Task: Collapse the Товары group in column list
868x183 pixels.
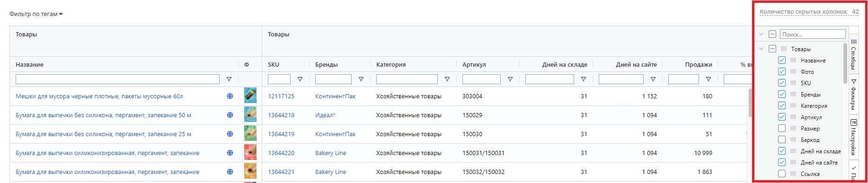Action: point(761,49)
